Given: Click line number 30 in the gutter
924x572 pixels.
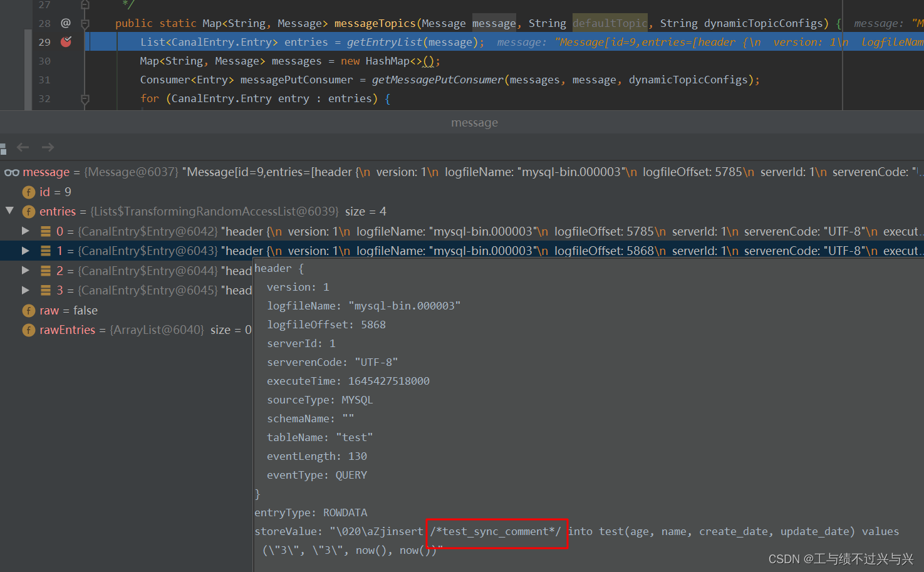Looking at the screenshot, I should point(44,61).
